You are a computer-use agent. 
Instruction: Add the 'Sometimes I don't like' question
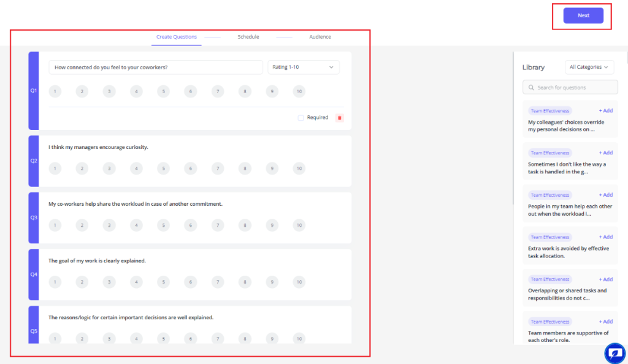(x=605, y=153)
